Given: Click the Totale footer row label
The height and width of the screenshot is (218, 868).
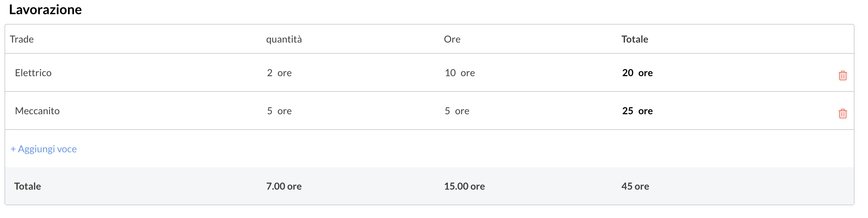Looking at the screenshot, I should coord(28,186).
